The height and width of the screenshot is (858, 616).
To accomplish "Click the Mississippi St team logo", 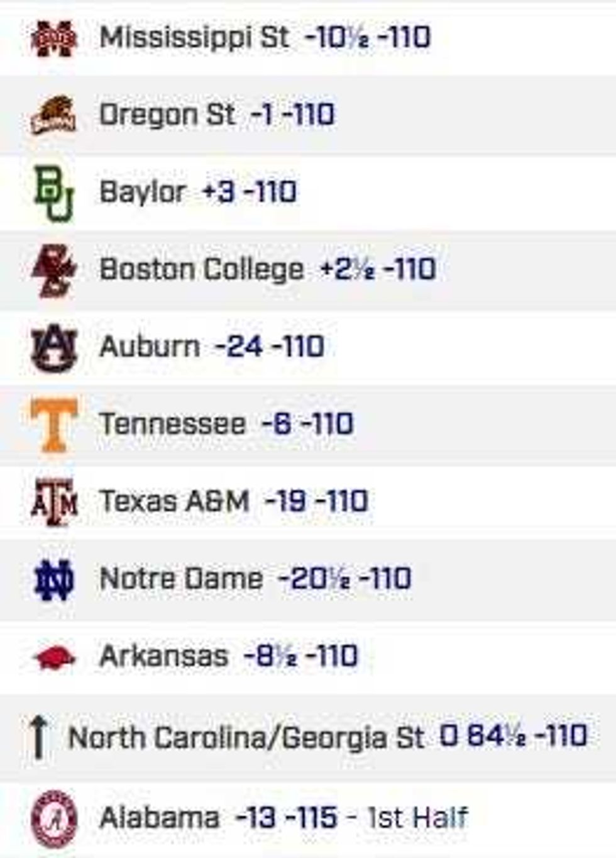I will click(x=54, y=38).
